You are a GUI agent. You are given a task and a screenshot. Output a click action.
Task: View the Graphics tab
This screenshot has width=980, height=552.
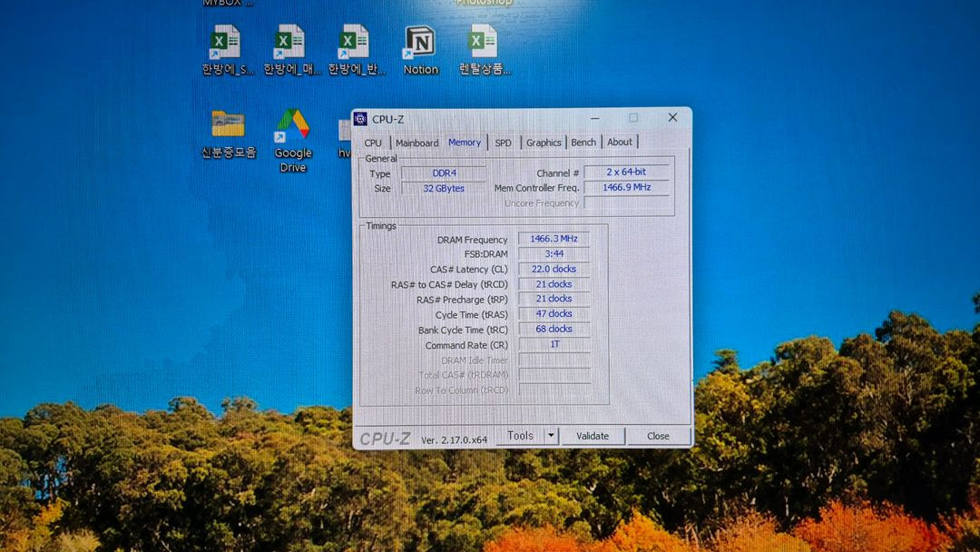pos(543,143)
